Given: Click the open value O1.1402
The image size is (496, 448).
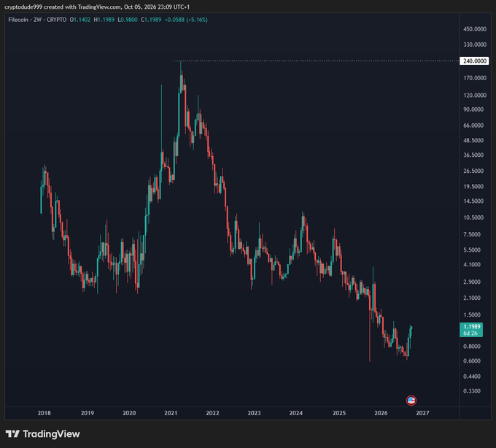Looking at the screenshot, I should (x=80, y=20).
